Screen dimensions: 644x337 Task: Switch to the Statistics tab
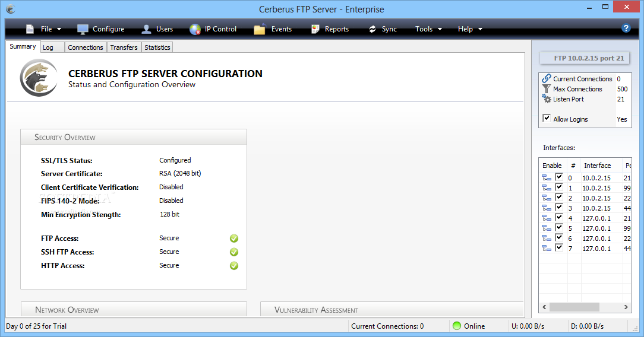click(x=157, y=47)
